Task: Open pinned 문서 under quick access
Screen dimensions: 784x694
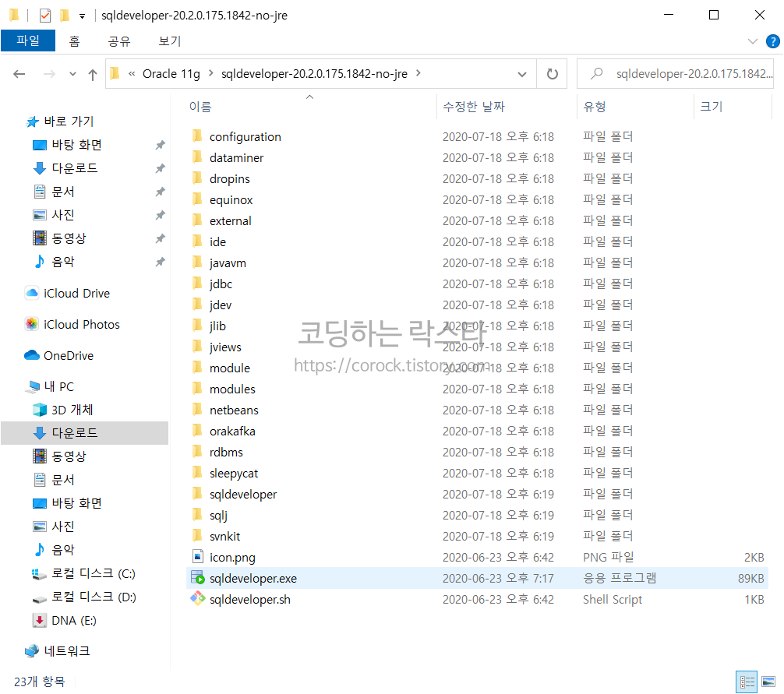Action: 63,192
